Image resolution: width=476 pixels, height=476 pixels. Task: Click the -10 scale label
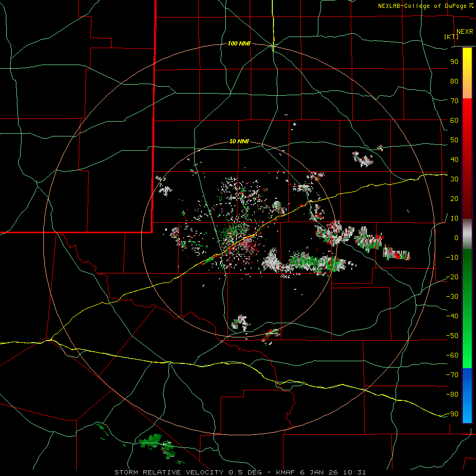[452, 258]
